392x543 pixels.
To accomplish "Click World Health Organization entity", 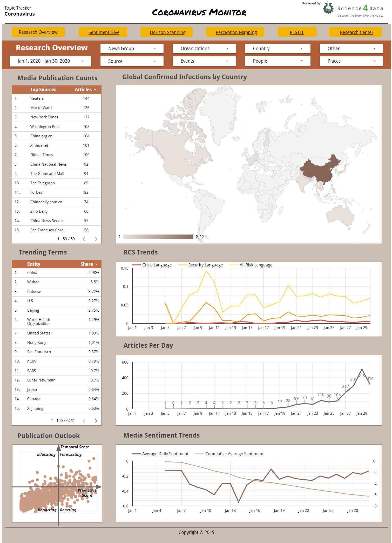I will [57, 322].
